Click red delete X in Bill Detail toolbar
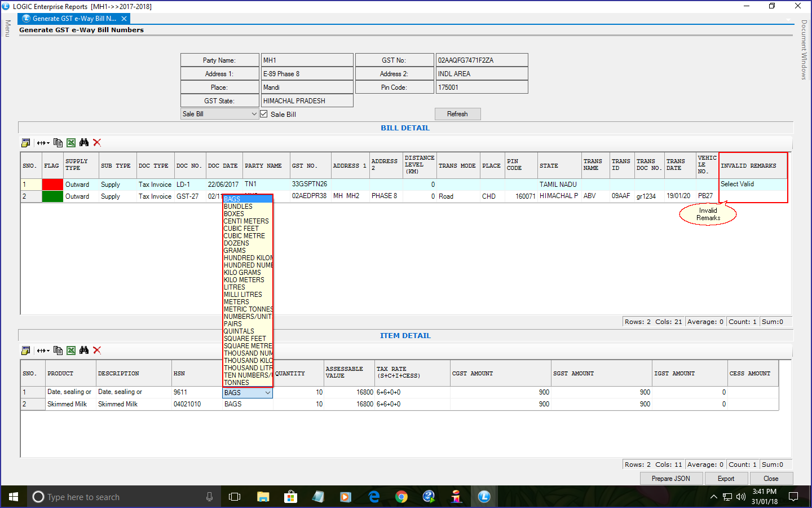The width and height of the screenshot is (812, 508). coord(97,143)
